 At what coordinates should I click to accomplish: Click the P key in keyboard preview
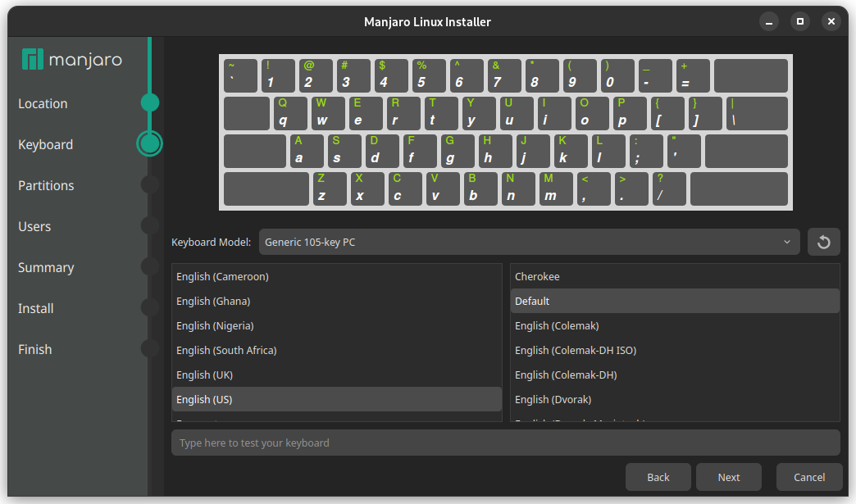click(x=630, y=113)
